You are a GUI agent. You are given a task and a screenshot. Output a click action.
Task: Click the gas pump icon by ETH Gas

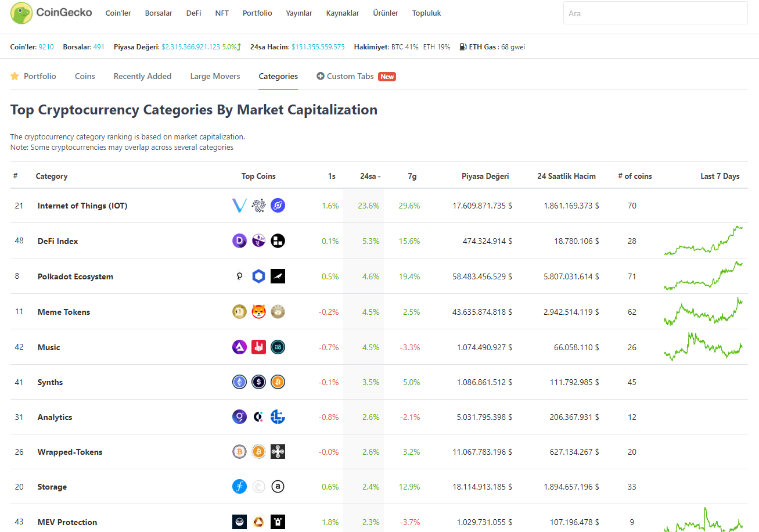[x=463, y=47]
